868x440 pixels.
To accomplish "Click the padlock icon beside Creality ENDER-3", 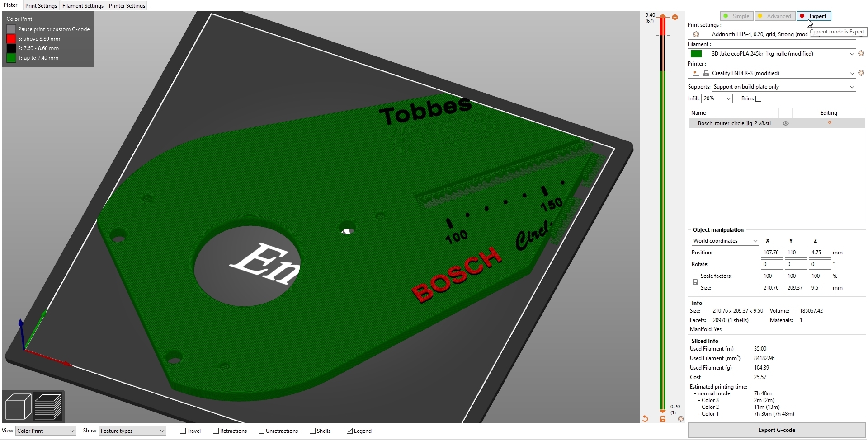I will point(706,73).
